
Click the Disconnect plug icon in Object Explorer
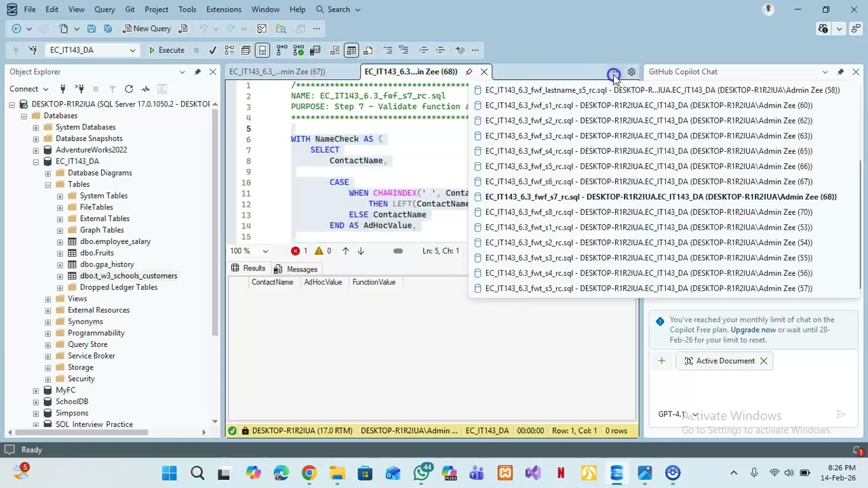pos(79,89)
